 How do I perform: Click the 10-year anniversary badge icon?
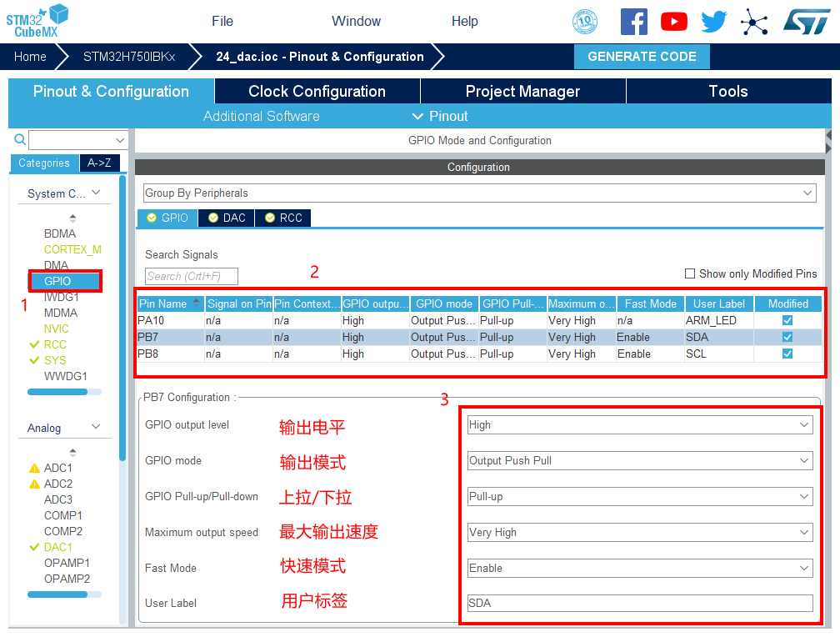click(x=585, y=22)
